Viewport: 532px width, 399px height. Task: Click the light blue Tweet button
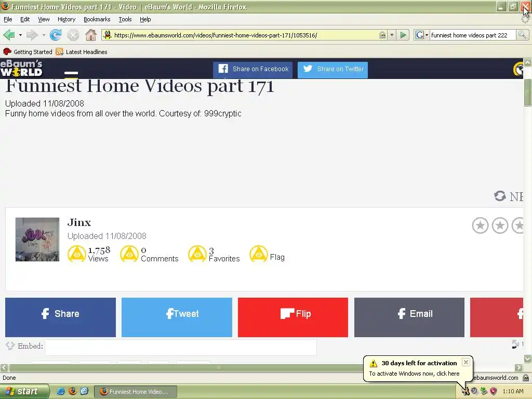click(177, 317)
